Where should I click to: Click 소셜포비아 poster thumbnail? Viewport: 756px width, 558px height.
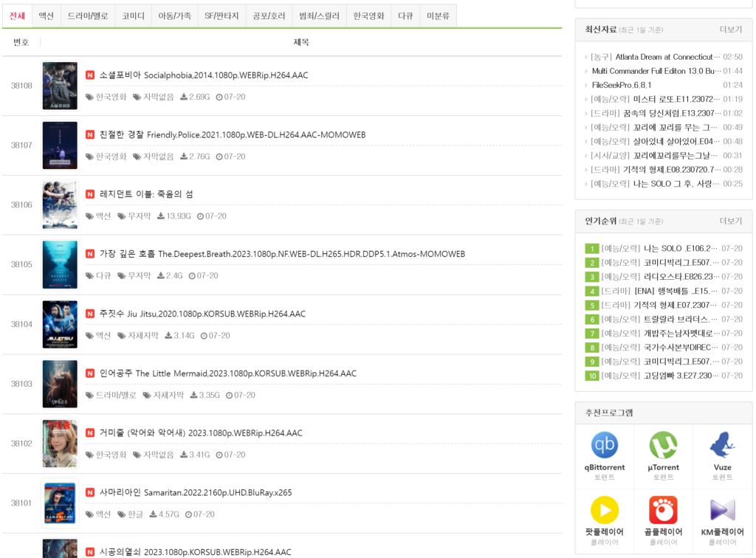60,86
